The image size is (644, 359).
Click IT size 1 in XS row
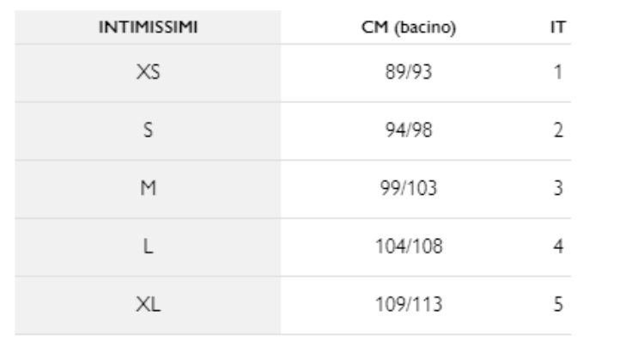pyautogui.click(x=558, y=73)
